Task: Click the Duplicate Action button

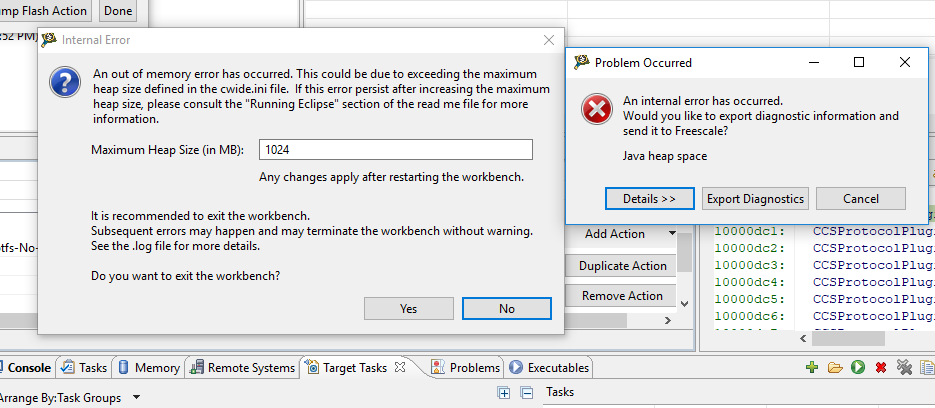Action: point(623,266)
